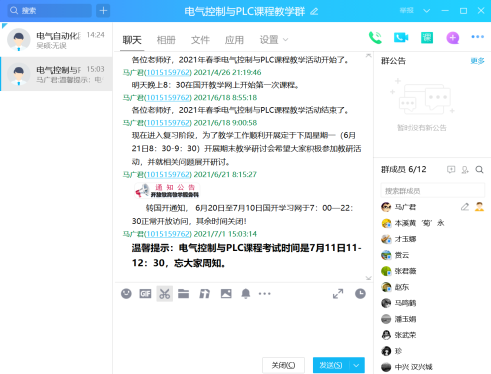
Task: Open the GIF sticker panel
Action: click(x=145, y=294)
